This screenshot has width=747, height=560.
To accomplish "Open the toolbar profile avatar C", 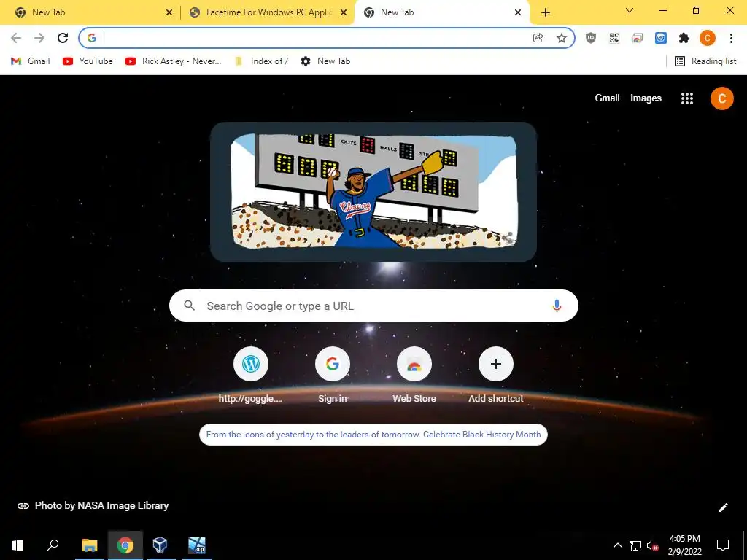I will [x=708, y=38].
